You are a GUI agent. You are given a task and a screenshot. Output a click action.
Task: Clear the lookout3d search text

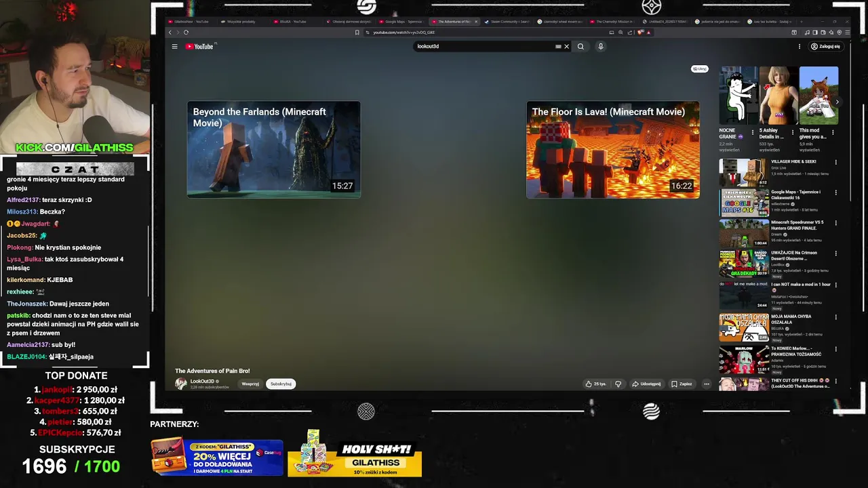tap(567, 47)
